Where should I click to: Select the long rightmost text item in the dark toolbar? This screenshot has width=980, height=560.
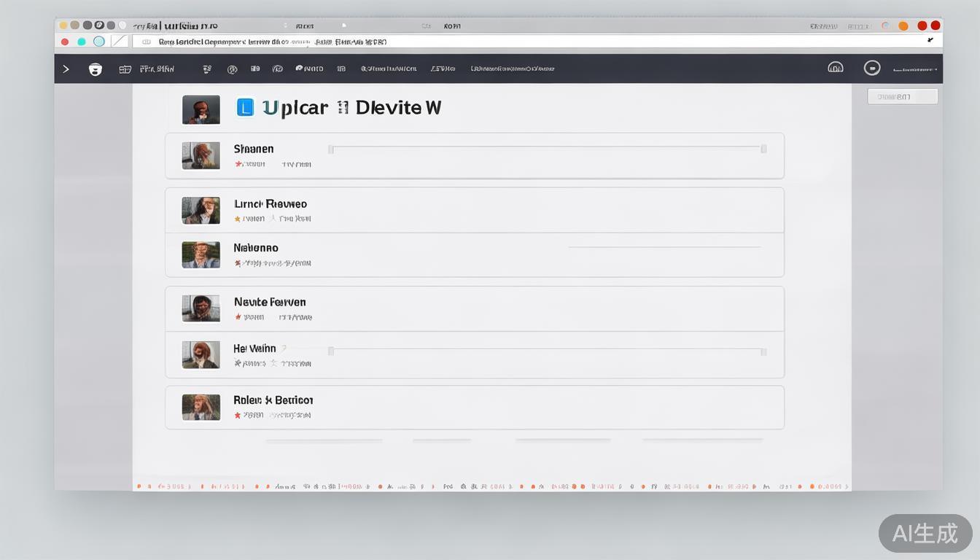[512, 69]
